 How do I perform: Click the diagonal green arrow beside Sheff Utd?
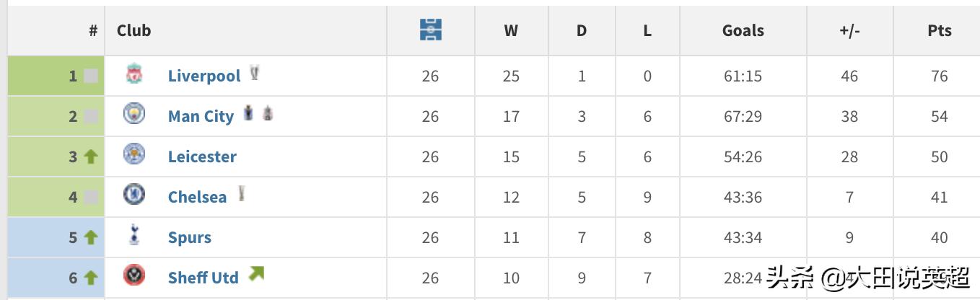256,274
